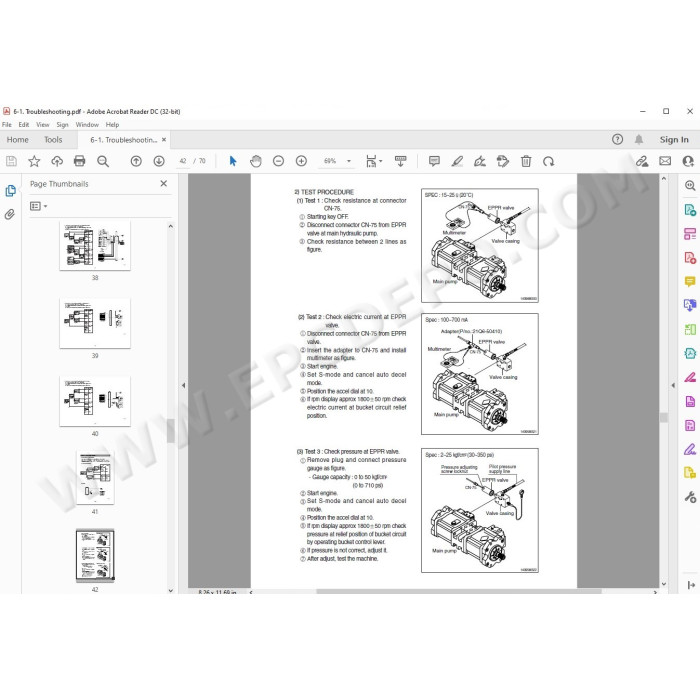Switch to the Home tab
Screen dimensions: 700x700
(17, 140)
